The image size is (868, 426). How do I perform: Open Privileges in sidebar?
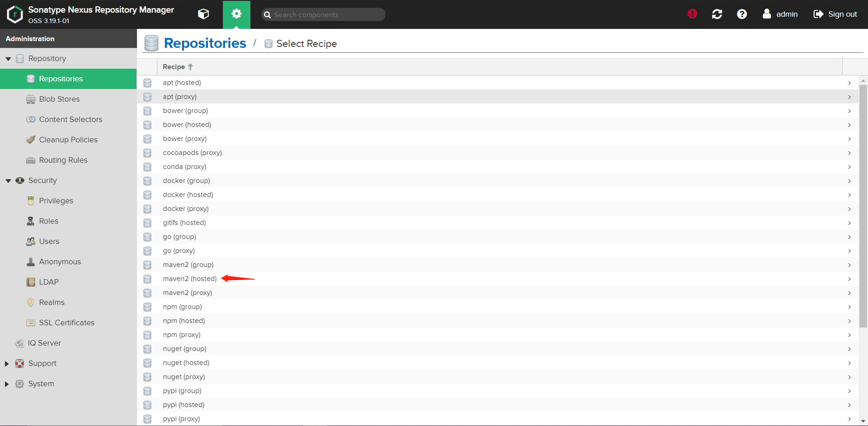pos(68,201)
